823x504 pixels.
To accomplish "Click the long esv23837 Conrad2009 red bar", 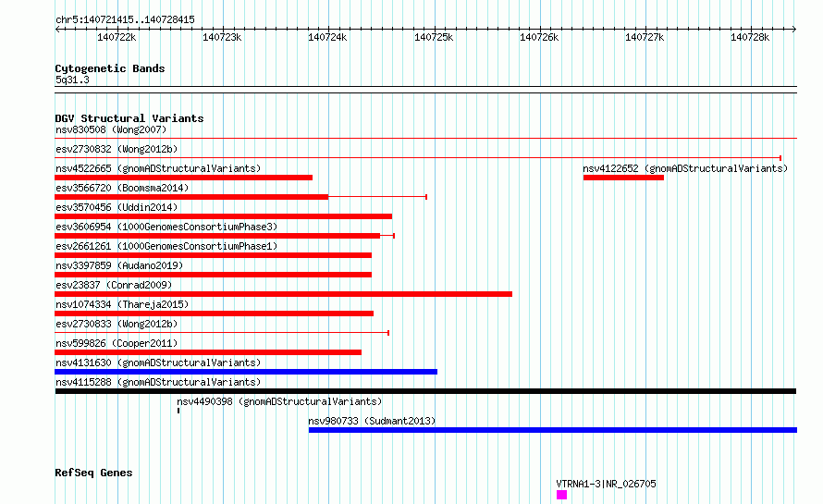I will tap(284, 294).
